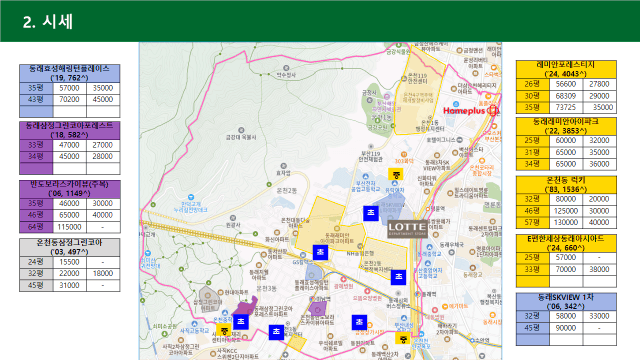
Task: Click blue 초 marker next to GS칼텍스 label
Action: pos(320,252)
